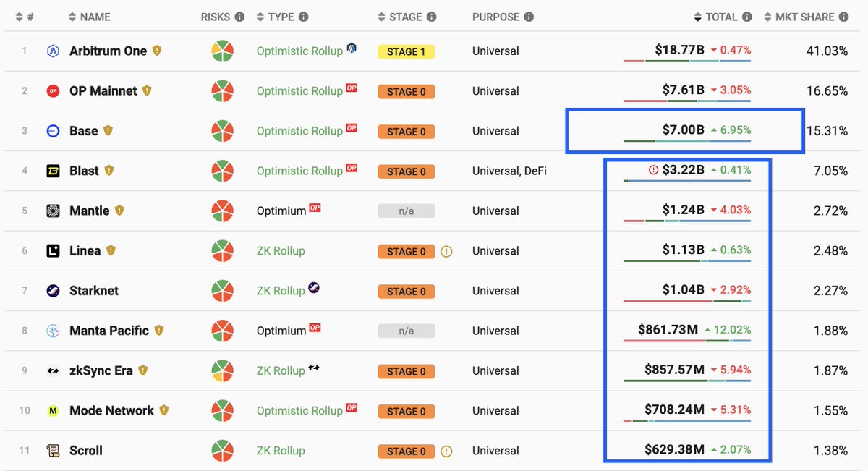The image size is (868, 471).
Task: Open the zkSync Era project name link
Action: (101, 370)
